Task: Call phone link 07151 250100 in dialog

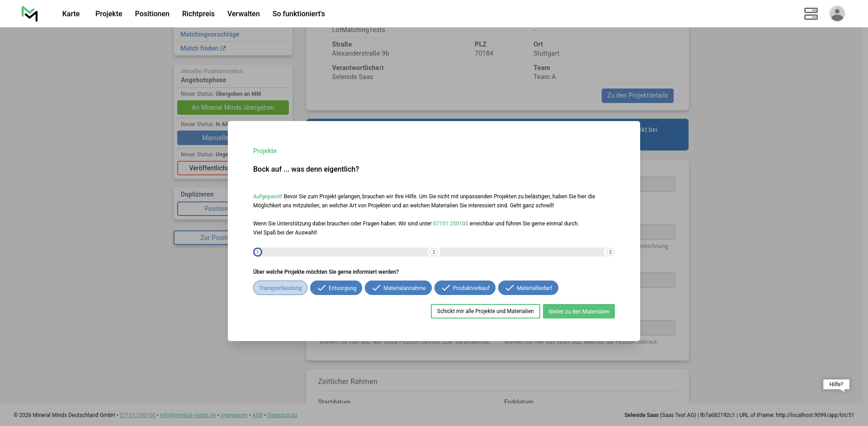Action: [450, 224]
